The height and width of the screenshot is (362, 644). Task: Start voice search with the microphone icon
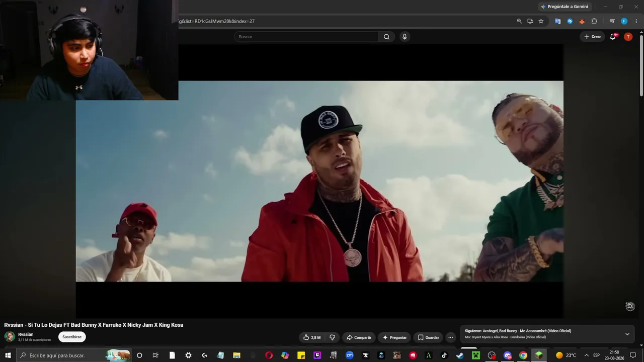tap(404, 37)
